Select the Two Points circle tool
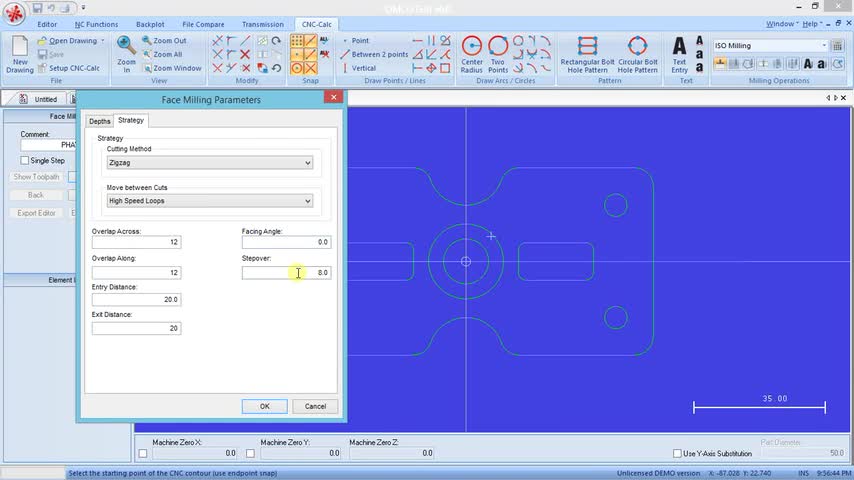Screen dimensions: 854x480 [x=498, y=54]
